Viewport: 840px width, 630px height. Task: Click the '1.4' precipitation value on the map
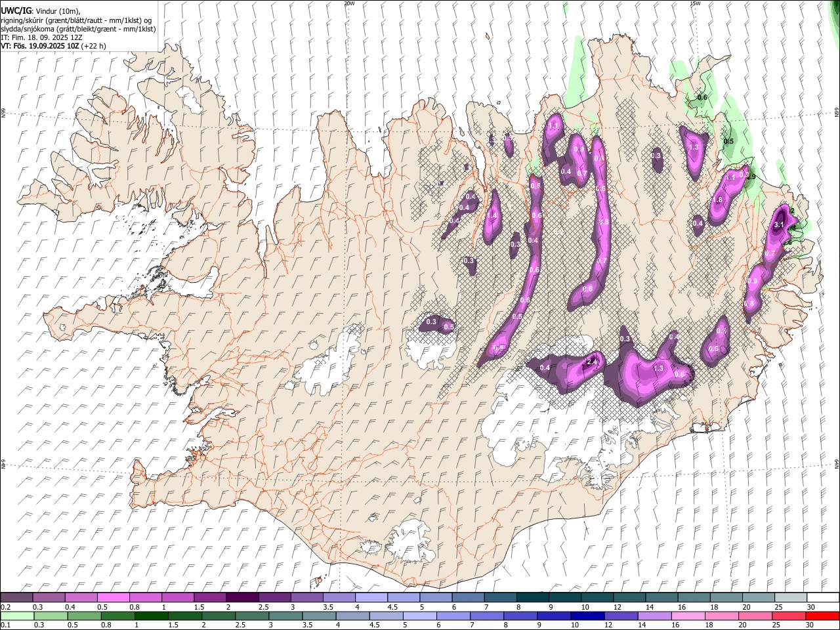pyautogui.click(x=492, y=215)
